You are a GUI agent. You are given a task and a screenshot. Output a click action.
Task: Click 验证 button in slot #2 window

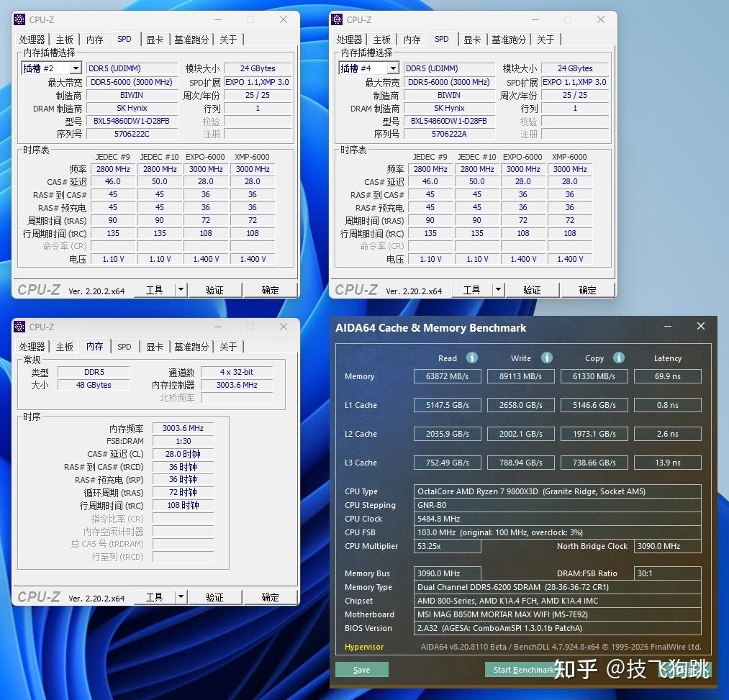(214, 290)
